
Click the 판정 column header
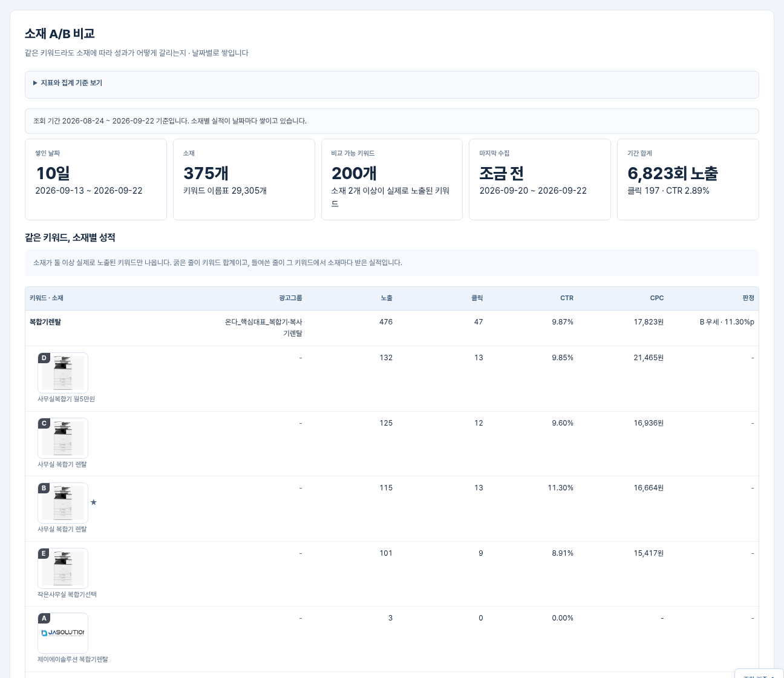pos(748,298)
